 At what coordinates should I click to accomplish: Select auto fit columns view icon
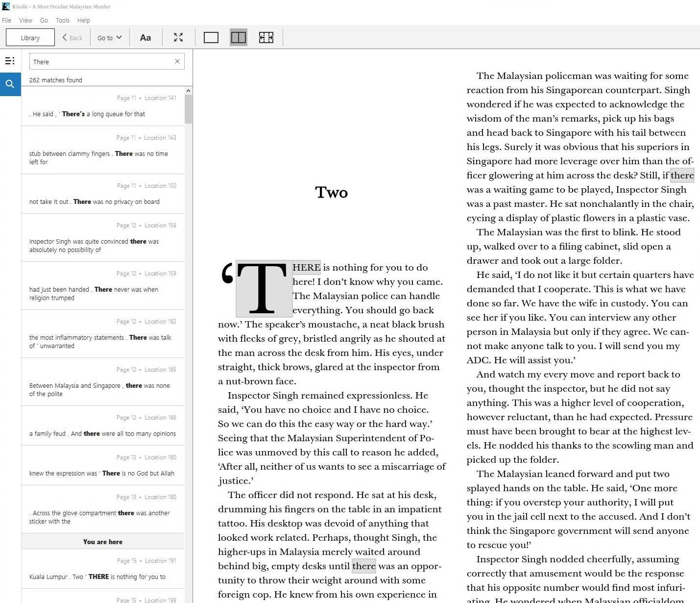(x=266, y=38)
